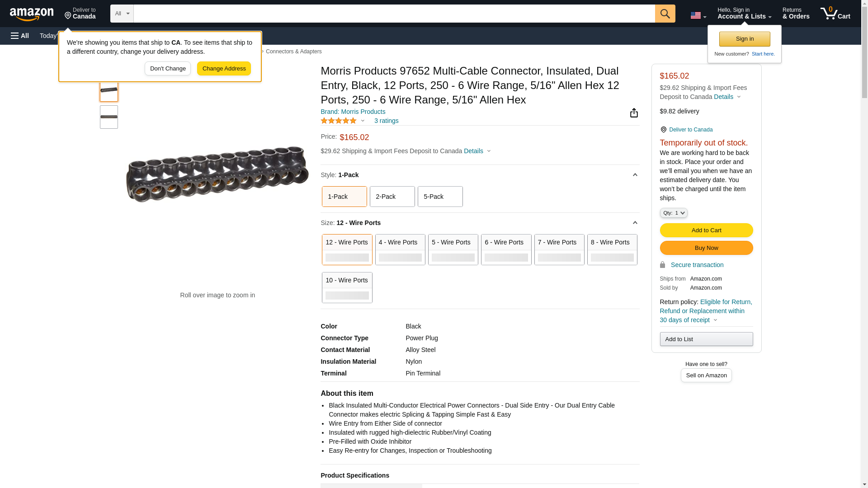Screen dimensions: 868x488
Task: Click the Amazon logo
Action: [32, 14]
